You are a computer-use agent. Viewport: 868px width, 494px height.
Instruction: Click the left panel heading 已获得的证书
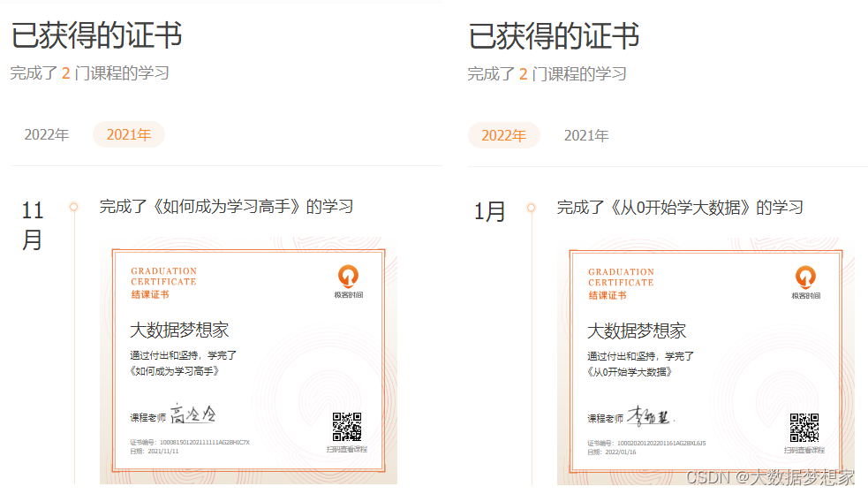point(96,35)
